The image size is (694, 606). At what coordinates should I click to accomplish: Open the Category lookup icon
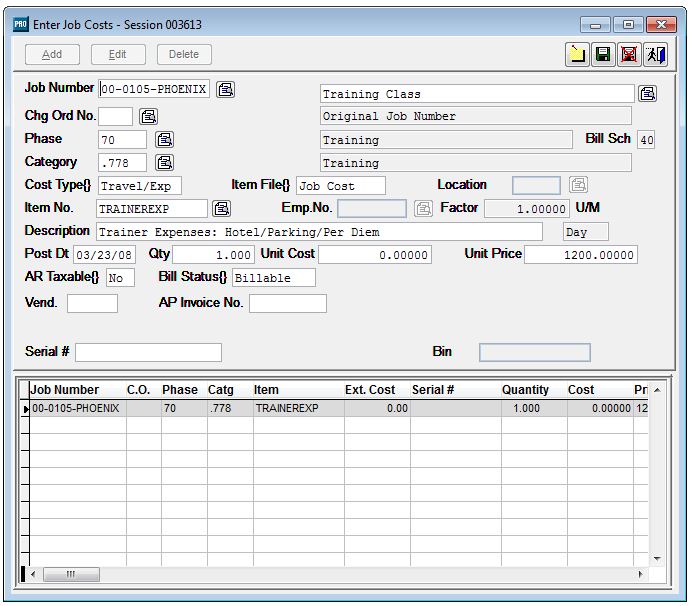[165, 162]
